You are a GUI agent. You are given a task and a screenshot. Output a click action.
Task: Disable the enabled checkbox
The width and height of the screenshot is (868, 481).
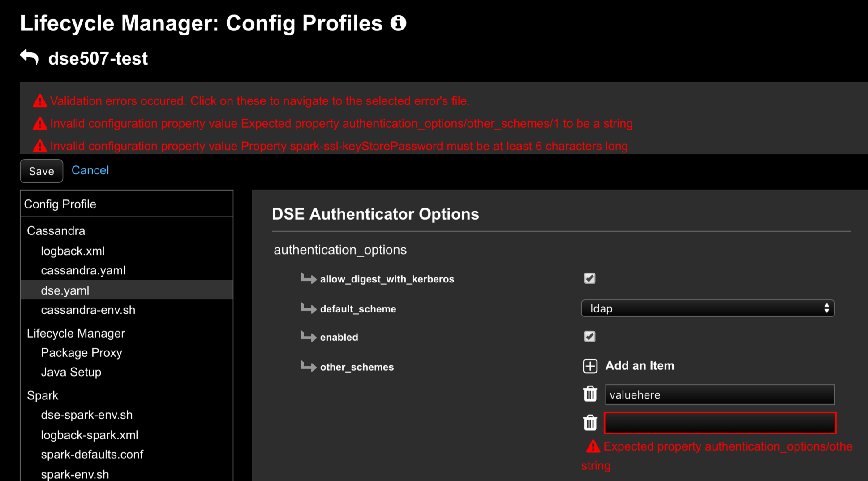click(x=589, y=336)
